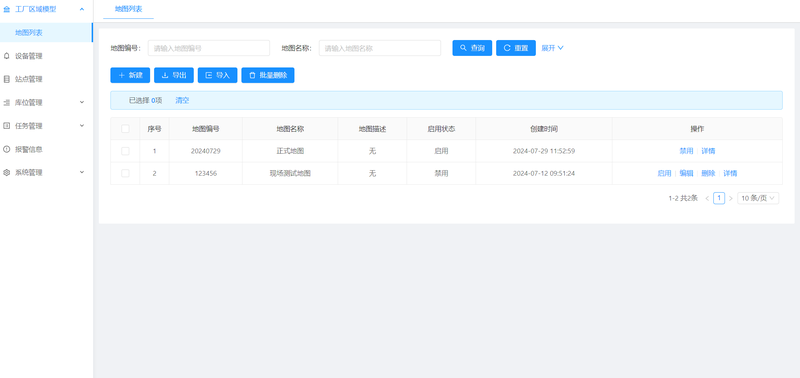Click the 站点管理 list icon
This screenshot has height=378, width=800.
[x=7, y=79]
